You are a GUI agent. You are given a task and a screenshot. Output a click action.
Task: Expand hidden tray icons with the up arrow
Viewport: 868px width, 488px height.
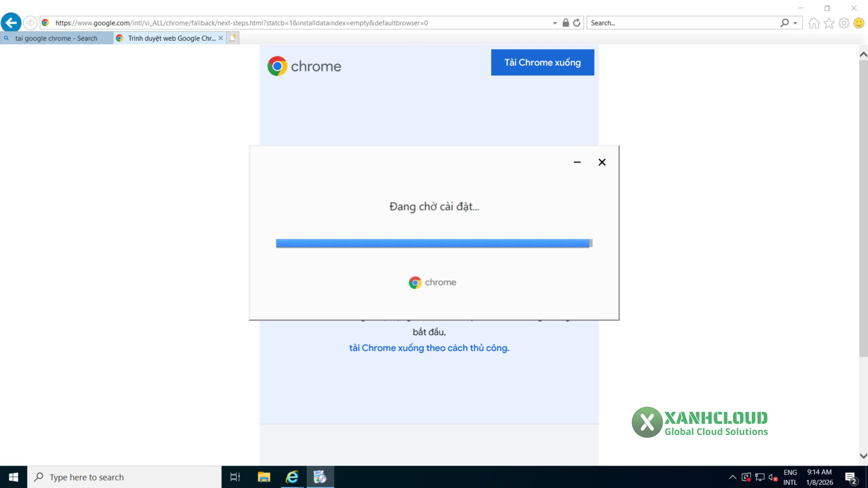[x=732, y=477]
